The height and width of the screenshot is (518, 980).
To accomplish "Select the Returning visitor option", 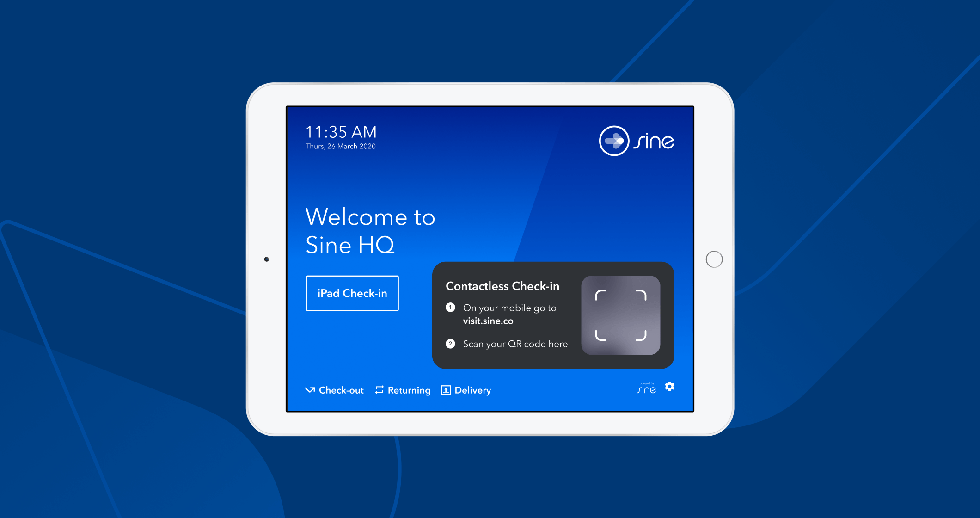I will (403, 390).
